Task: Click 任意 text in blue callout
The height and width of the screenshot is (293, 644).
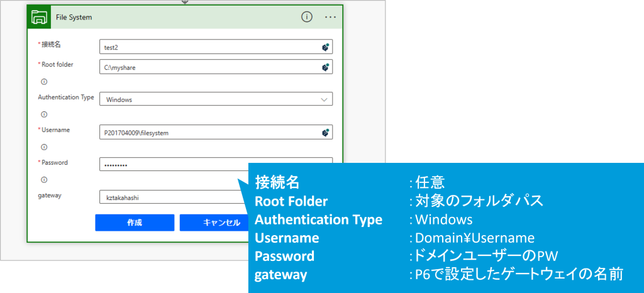Action: point(430,181)
